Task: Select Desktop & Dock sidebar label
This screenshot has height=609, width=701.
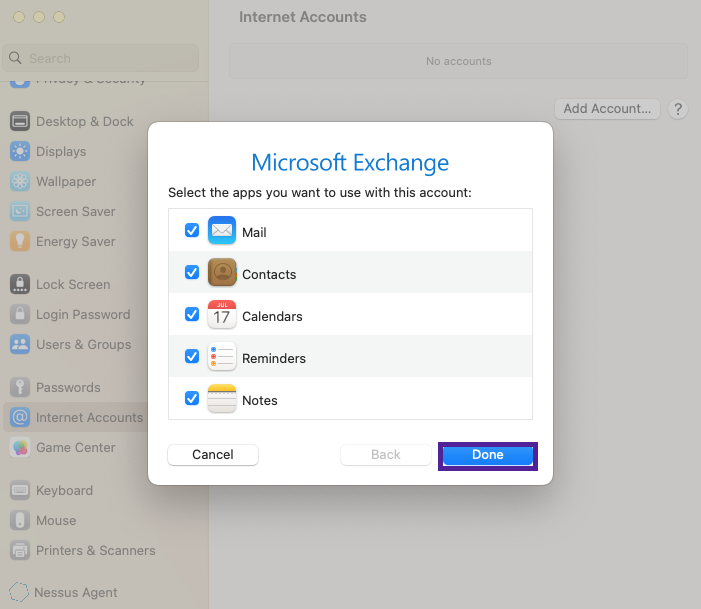Action: pyautogui.click(x=85, y=122)
